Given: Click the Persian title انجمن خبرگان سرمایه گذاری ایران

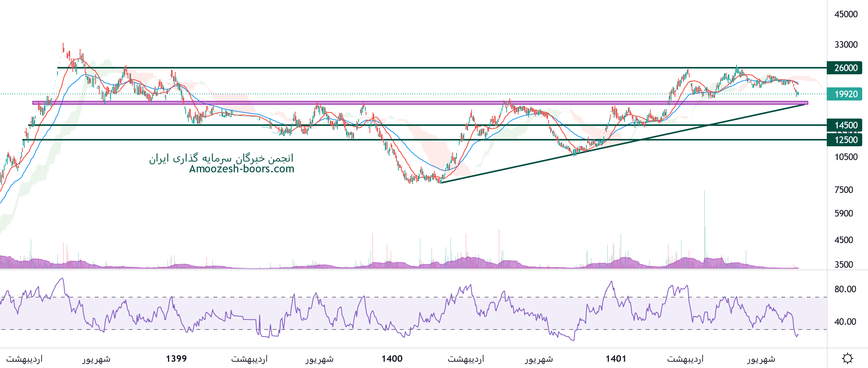Looking at the screenshot, I should click(221, 158).
